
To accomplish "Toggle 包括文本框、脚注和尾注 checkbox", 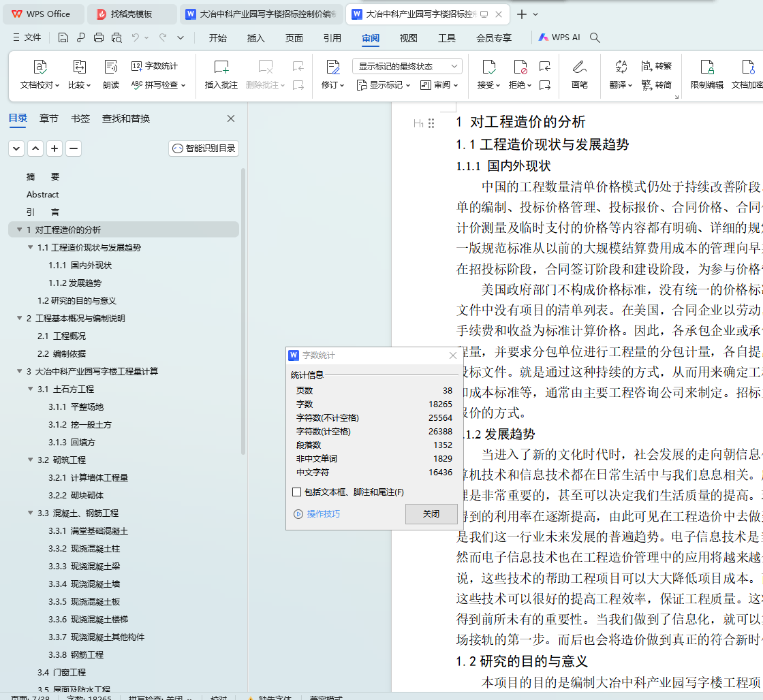I will [x=296, y=492].
